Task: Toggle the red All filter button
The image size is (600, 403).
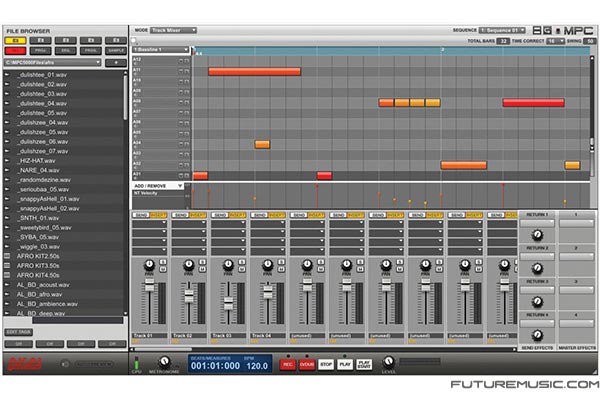Action: click(16, 51)
